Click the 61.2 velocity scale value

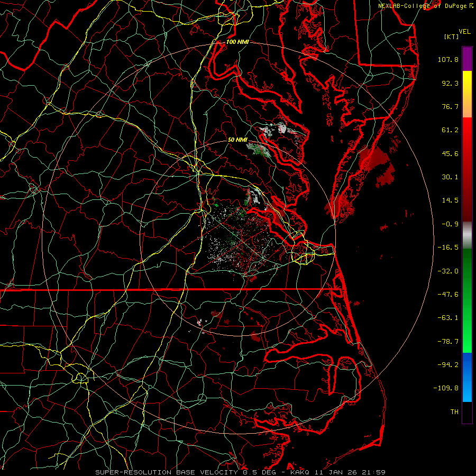click(450, 130)
